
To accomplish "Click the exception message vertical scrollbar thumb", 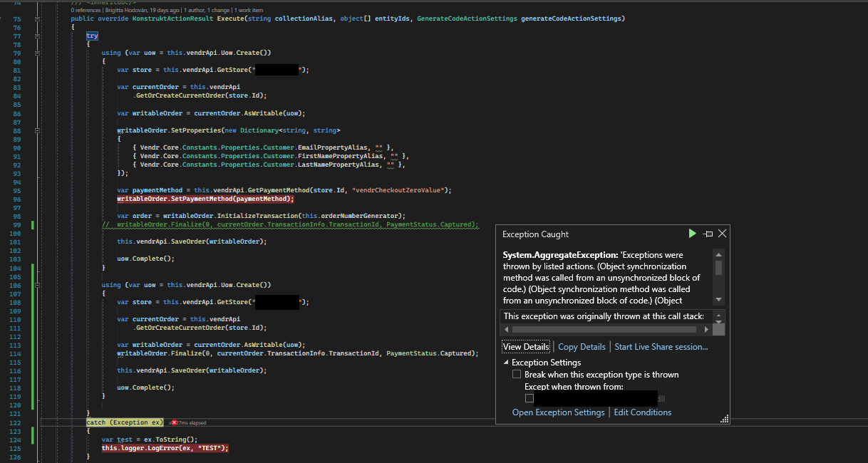I will pos(719,268).
